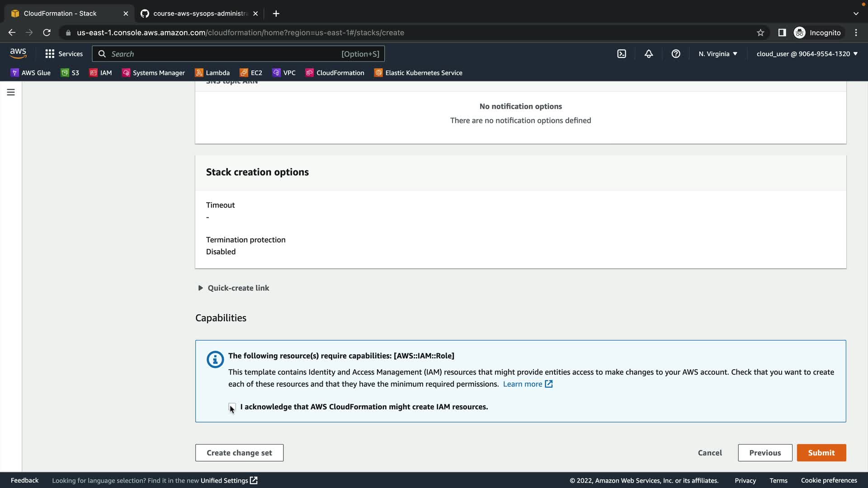Open the N. Virginia region dropdown
868x488 pixels.
coord(718,54)
